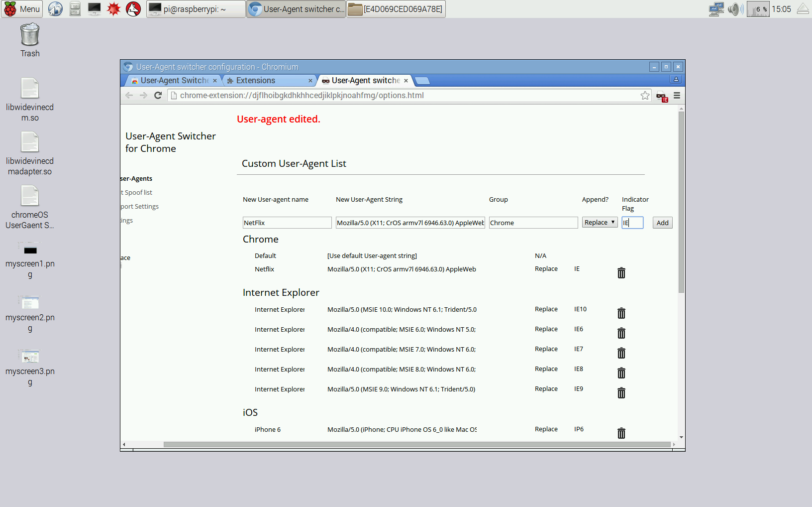Click the Group input field
Viewport: 812px width, 507px height.
pos(533,223)
